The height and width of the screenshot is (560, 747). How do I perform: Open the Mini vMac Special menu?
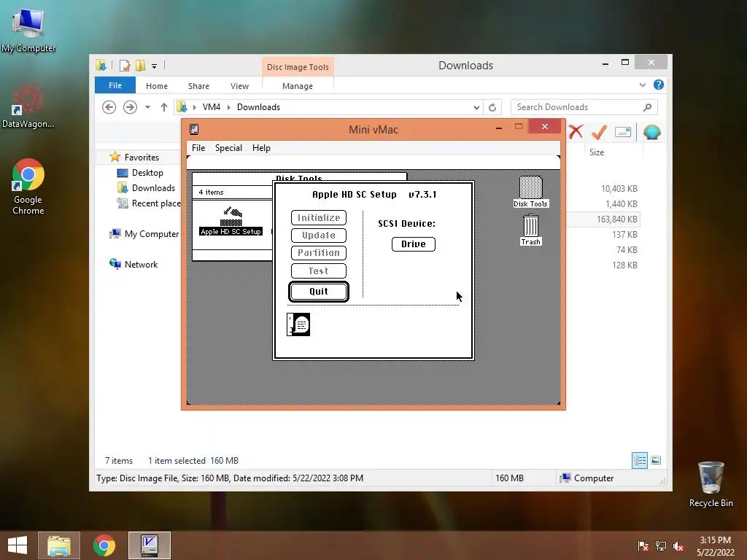(x=228, y=148)
